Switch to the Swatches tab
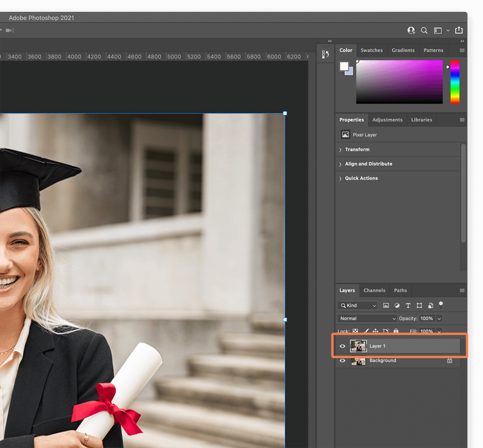Screen dimensions: 483x448 (x=372, y=50)
